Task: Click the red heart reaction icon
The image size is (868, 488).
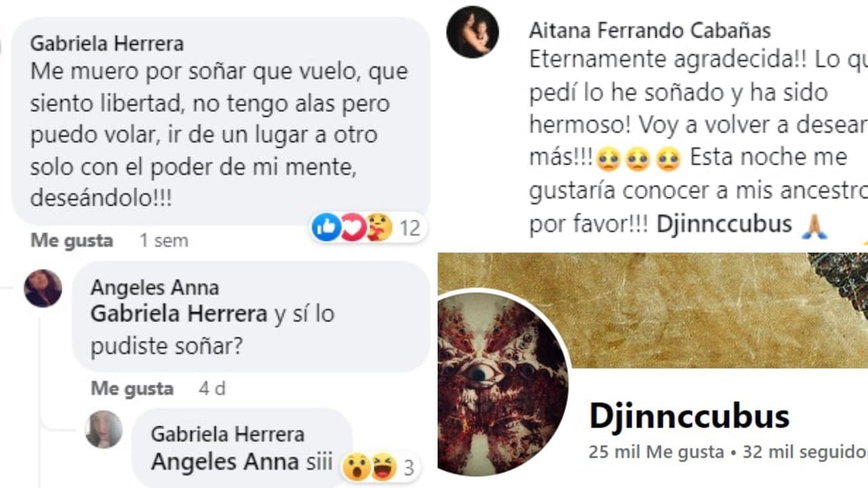Action: (353, 228)
